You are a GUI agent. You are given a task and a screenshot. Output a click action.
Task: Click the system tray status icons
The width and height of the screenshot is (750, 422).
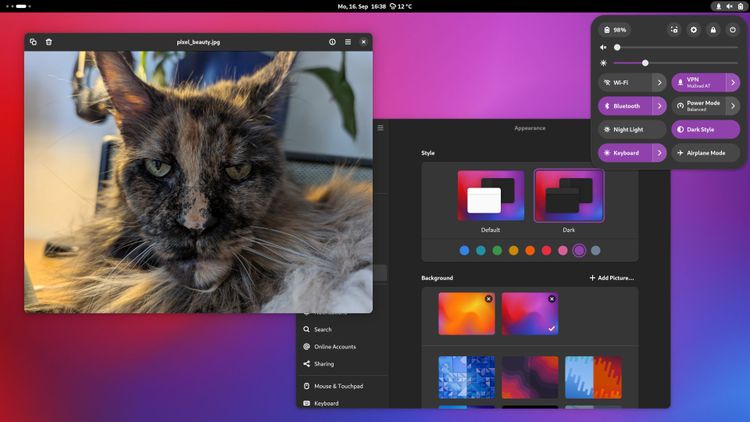[728, 6]
